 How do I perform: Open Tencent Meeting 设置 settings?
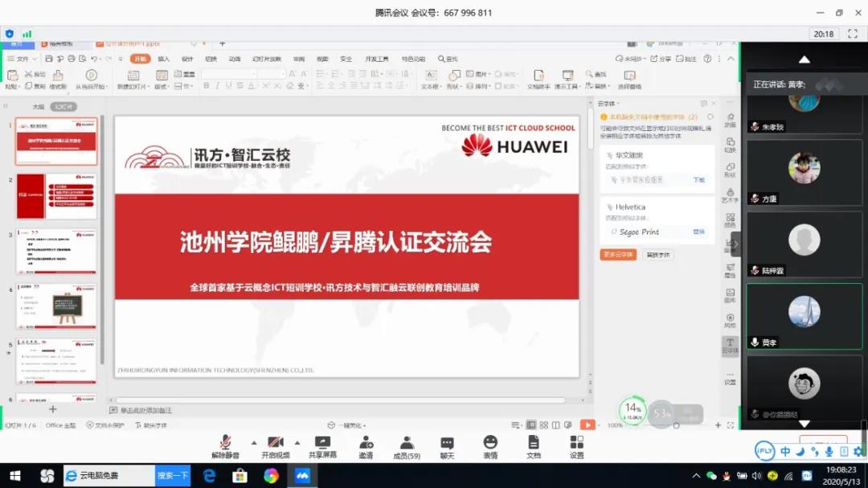click(577, 446)
